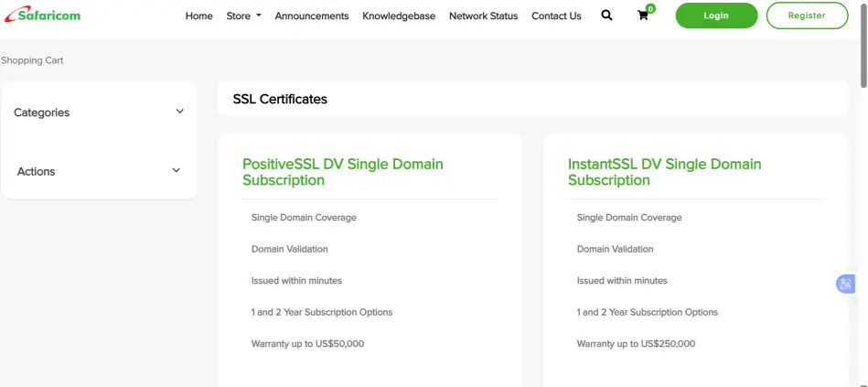
Task: View the Network Status page
Action: (483, 16)
